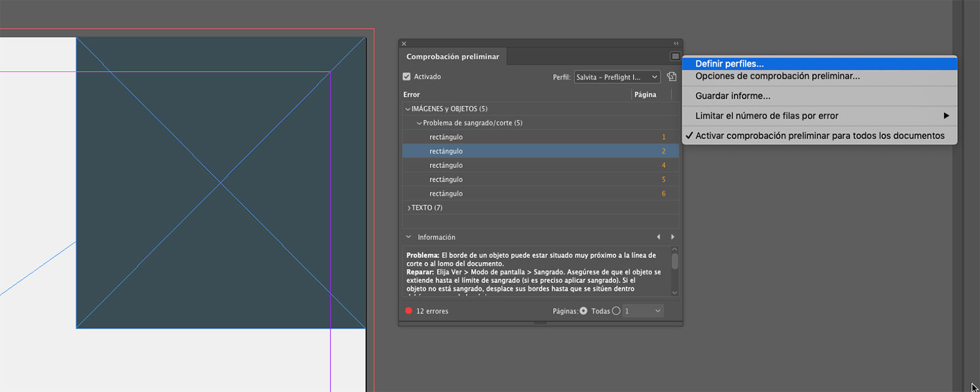980x392 pixels.
Task: Select Guardar informe menu item
Action: 732,96
